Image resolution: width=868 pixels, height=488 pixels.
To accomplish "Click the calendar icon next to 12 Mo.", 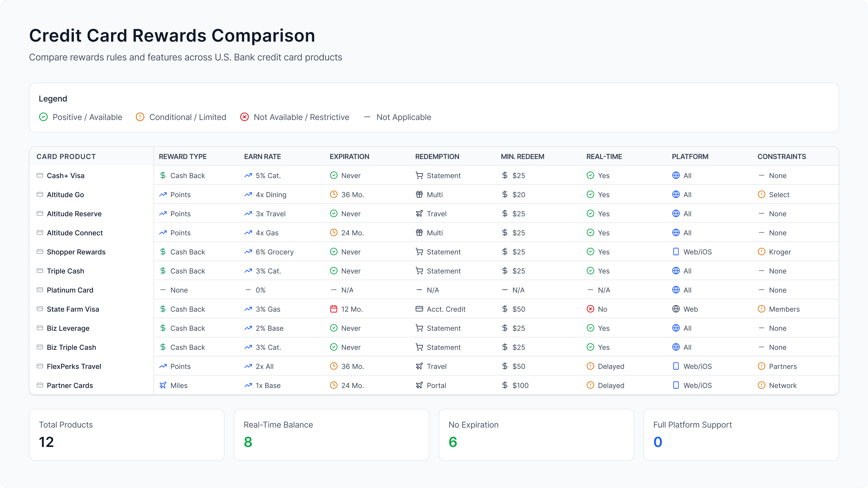I will click(x=334, y=309).
